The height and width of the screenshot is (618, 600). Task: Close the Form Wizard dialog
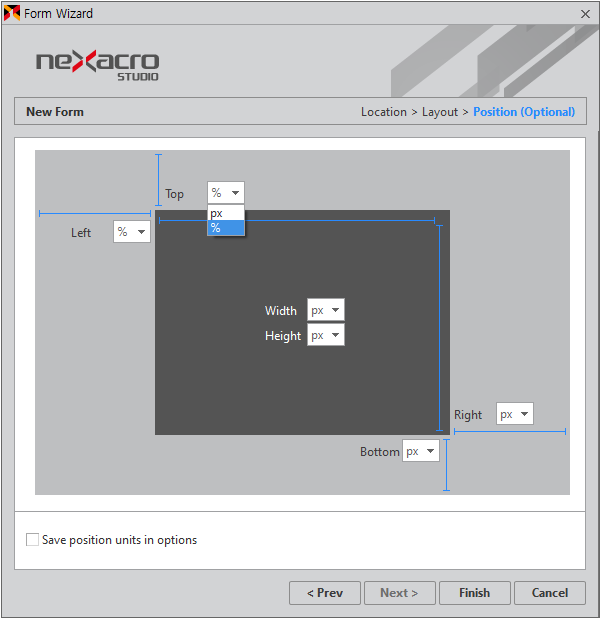585,13
